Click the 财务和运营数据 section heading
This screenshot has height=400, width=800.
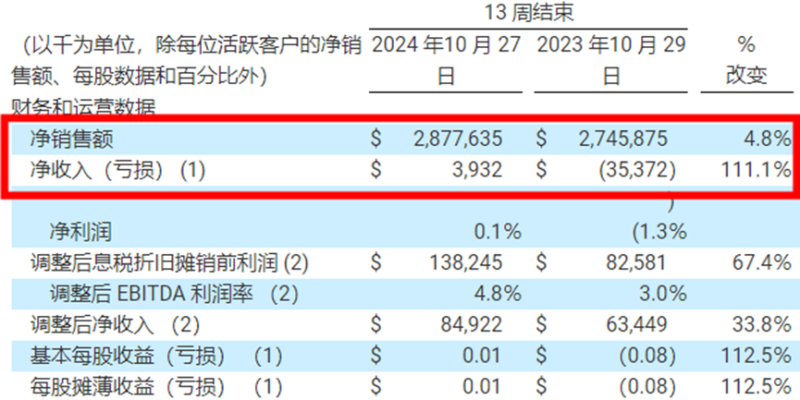84,106
